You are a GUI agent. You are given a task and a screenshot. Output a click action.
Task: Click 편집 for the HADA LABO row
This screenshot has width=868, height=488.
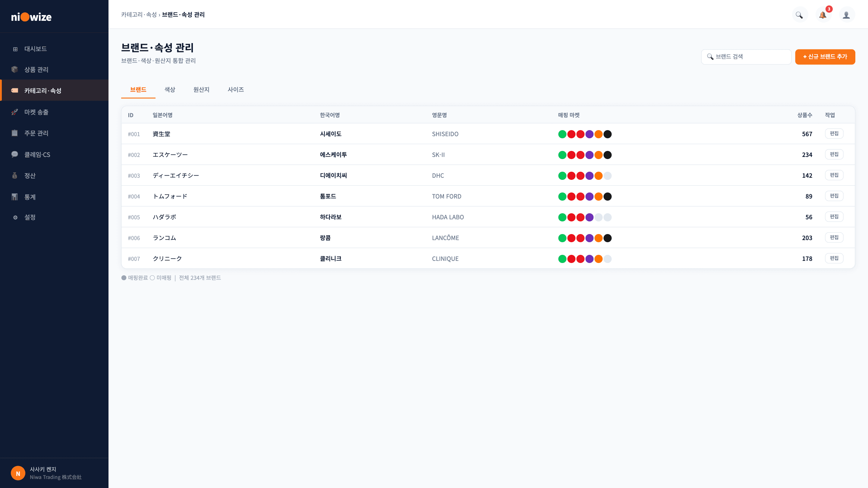834,217
